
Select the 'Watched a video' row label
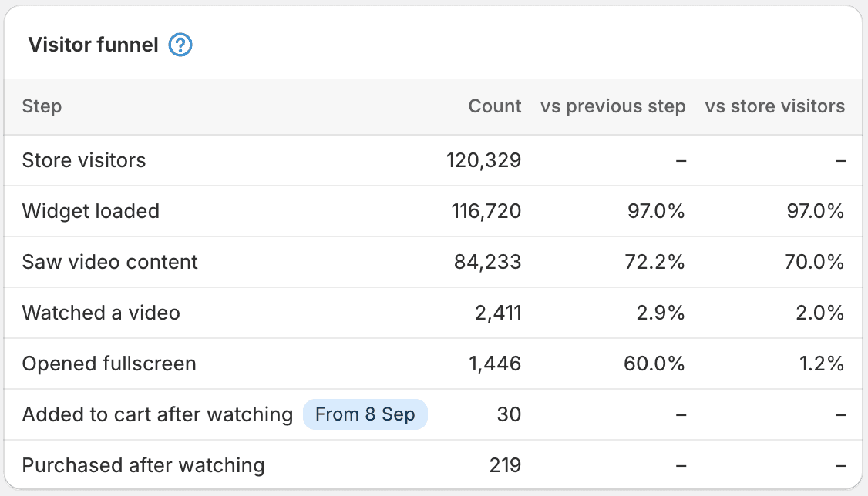(x=101, y=313)
